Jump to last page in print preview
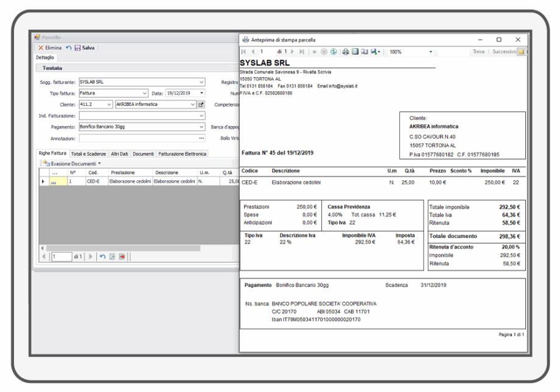The height and width of the screenshot is (392, 560). (x=302, y=52)
